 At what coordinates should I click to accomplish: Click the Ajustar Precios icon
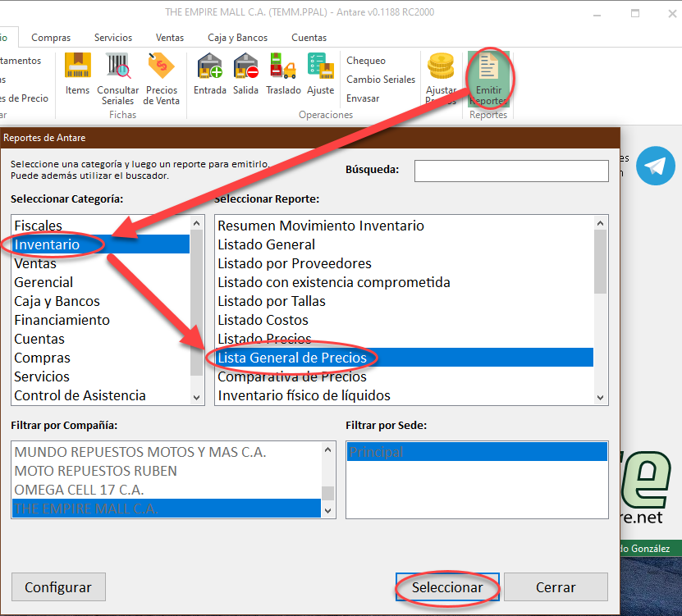click(x=441, y=76)
